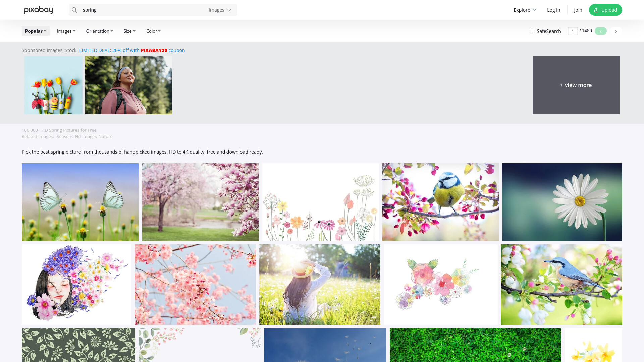
Task: Click the upload arrow icon in the Upload button
Action: 596,10
